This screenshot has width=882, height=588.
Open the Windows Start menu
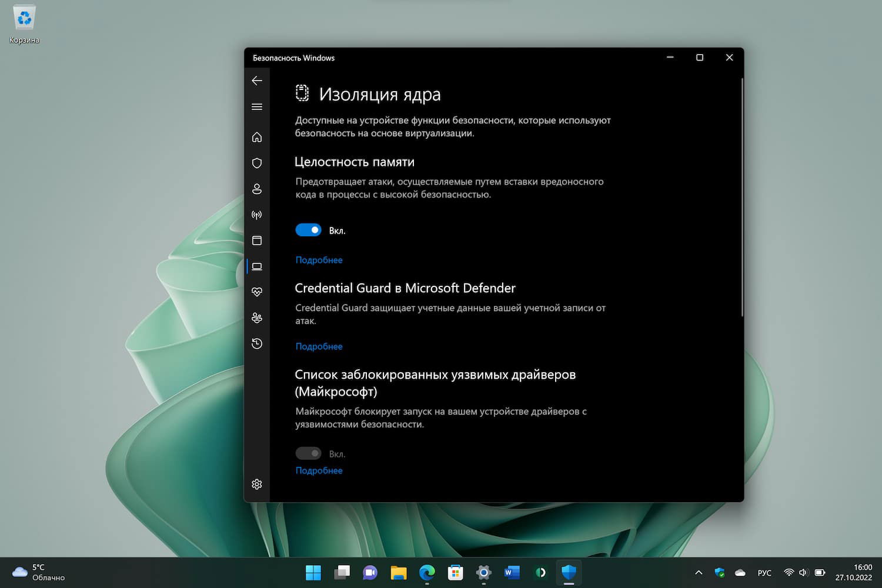[x=313, y=572]
